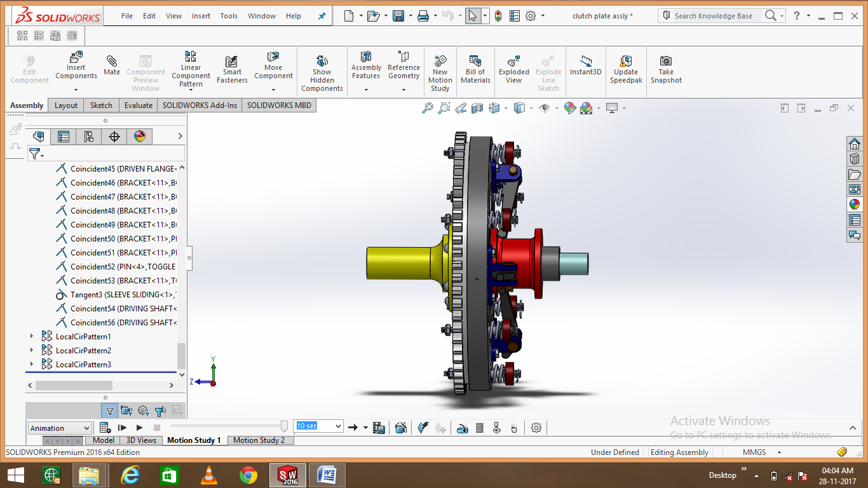868x488 pixels.
Task: Expand LocalCirPattern1 in the tree
Action: coord(32,336)
